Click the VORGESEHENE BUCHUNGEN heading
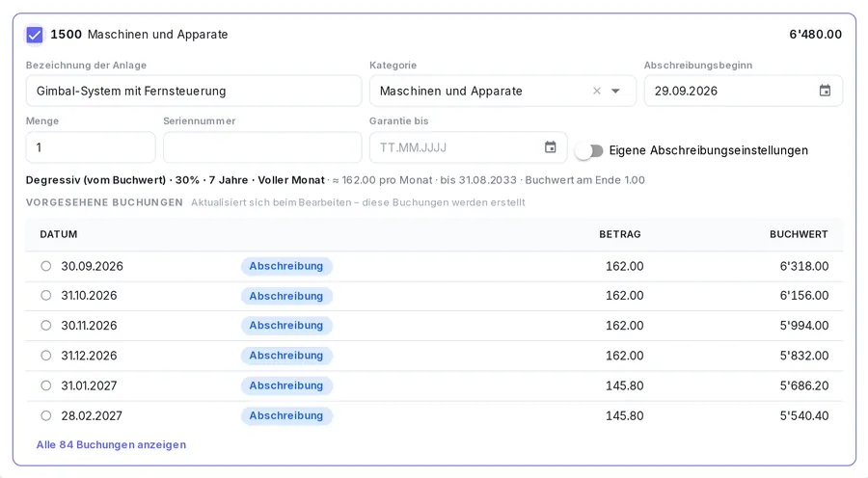868x478 pixels. [104, 202]
